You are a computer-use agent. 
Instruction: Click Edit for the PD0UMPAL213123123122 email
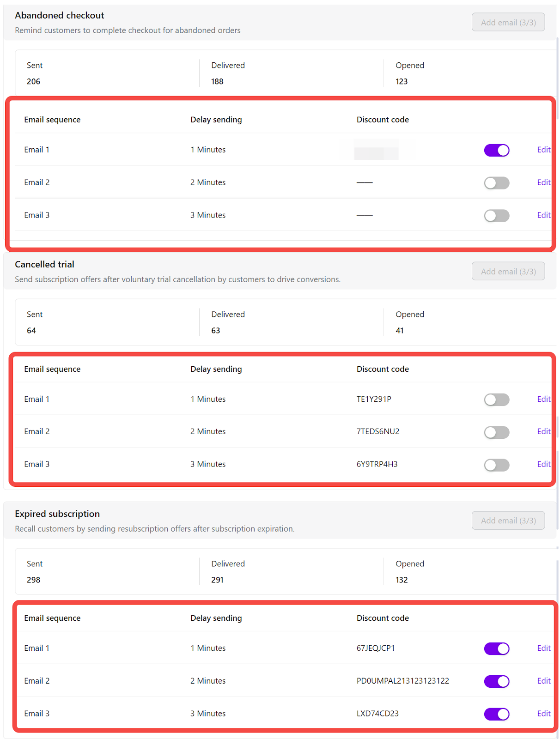click(544, 681)
